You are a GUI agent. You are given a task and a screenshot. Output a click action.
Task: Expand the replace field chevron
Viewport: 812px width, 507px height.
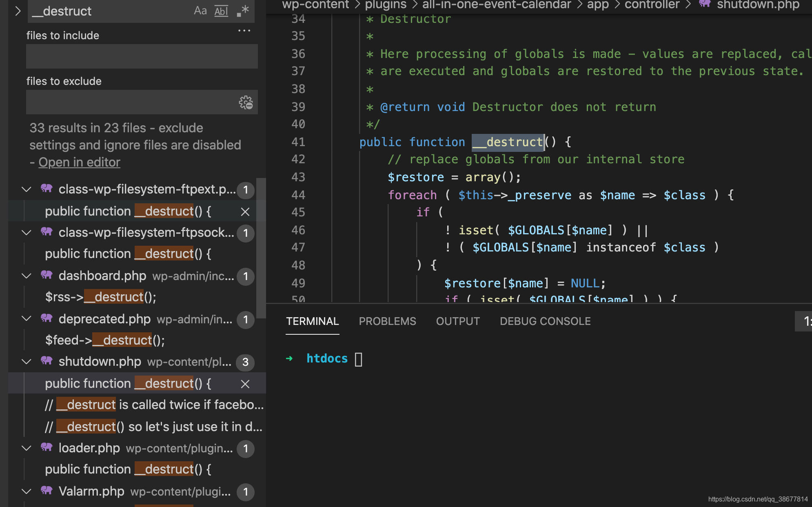pos(18,11)
